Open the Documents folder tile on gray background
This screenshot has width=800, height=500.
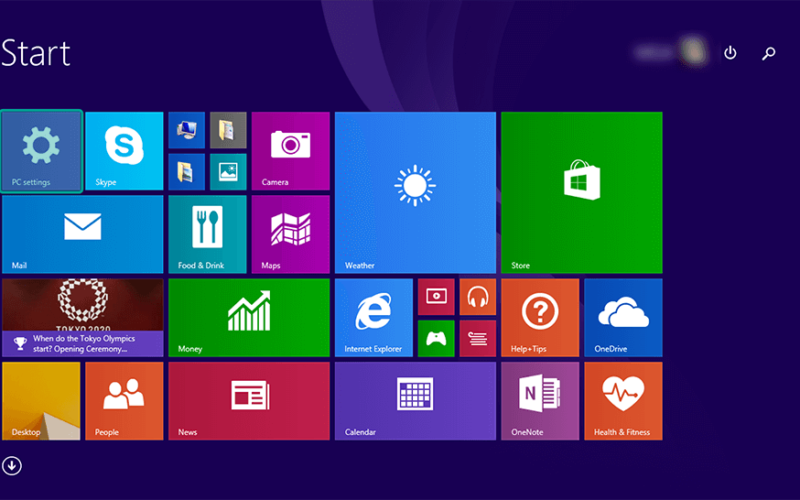228,130
